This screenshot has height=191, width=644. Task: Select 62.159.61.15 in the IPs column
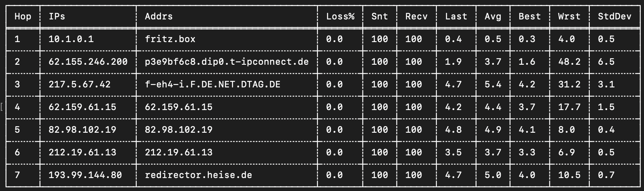pos(82,107)
